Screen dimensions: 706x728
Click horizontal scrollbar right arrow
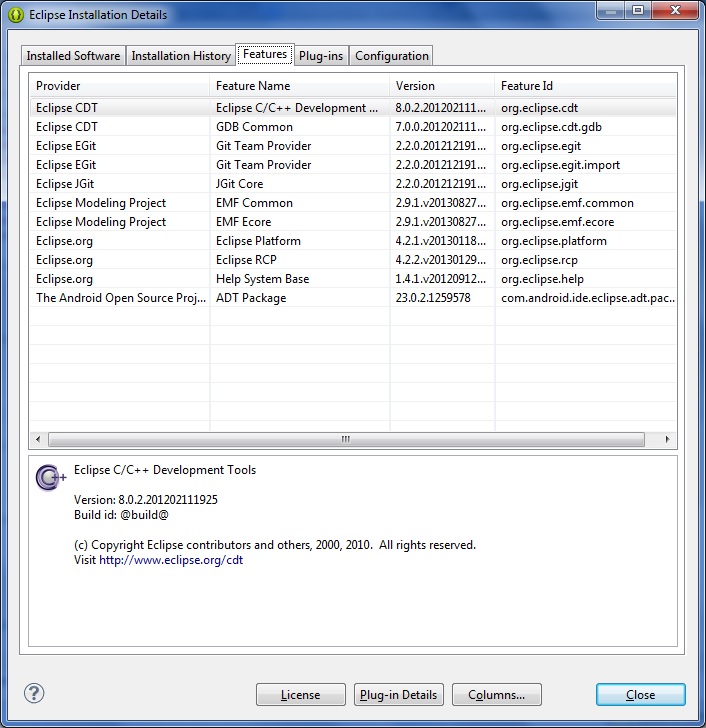667,439
